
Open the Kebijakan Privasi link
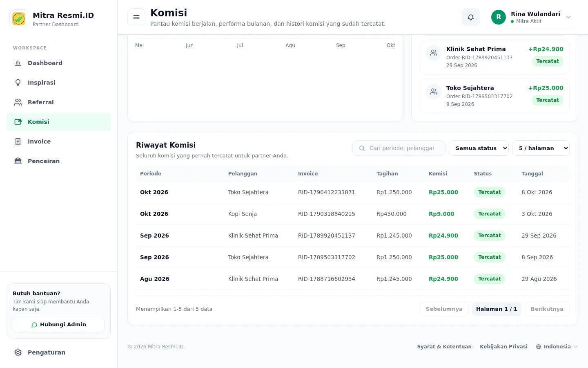tap(503, 347)
